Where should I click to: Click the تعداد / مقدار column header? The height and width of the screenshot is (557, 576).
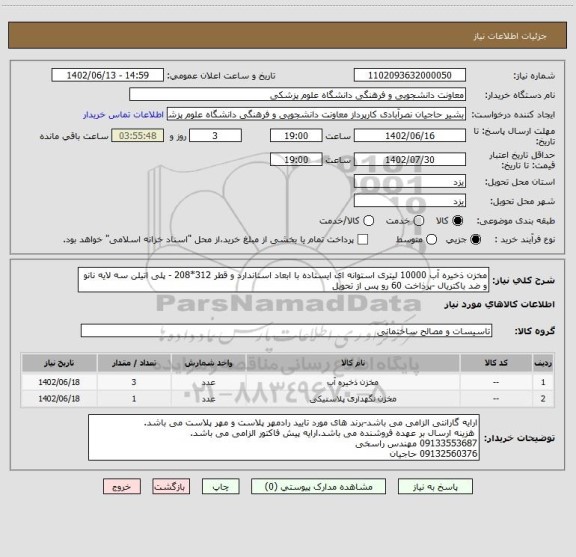(134, 363)
